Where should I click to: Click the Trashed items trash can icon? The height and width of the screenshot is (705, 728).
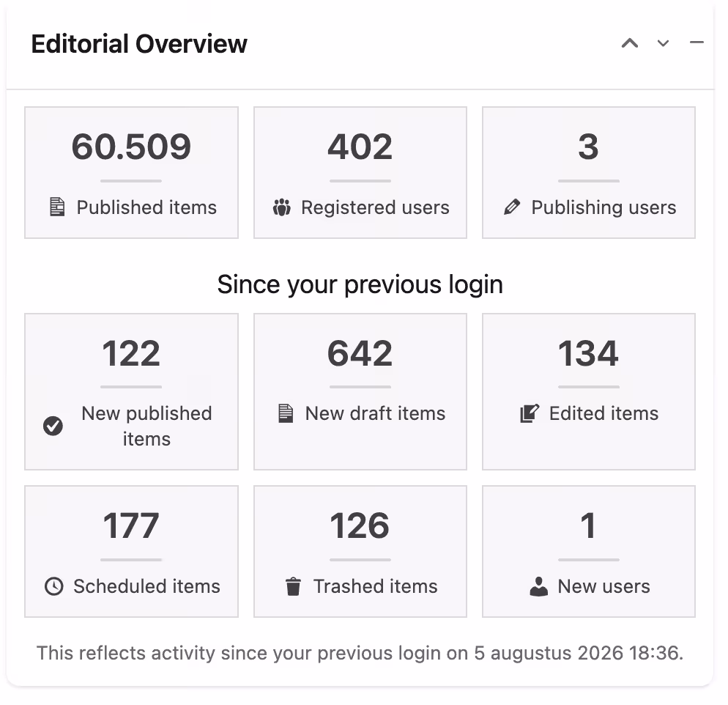294,586
